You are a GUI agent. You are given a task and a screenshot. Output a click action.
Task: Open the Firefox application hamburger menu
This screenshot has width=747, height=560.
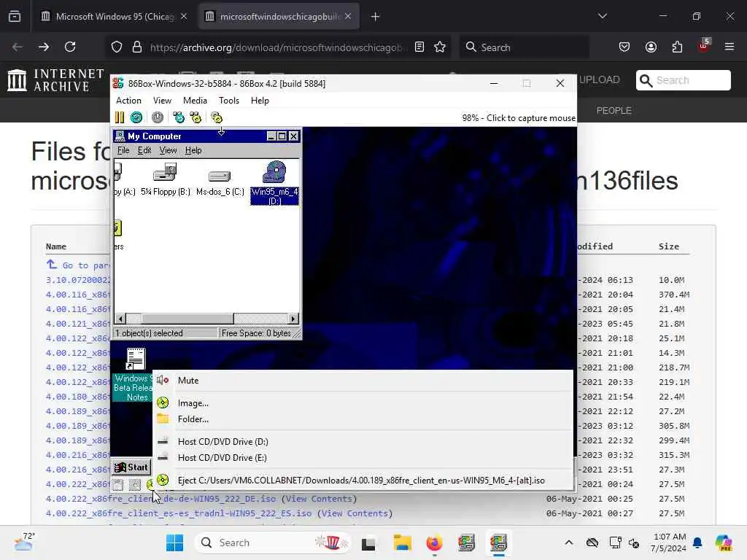(x=729, y=47)
